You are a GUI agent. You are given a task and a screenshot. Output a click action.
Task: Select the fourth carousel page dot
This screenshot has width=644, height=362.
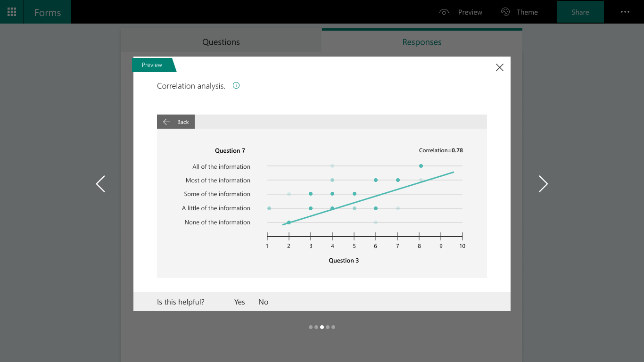328,327
